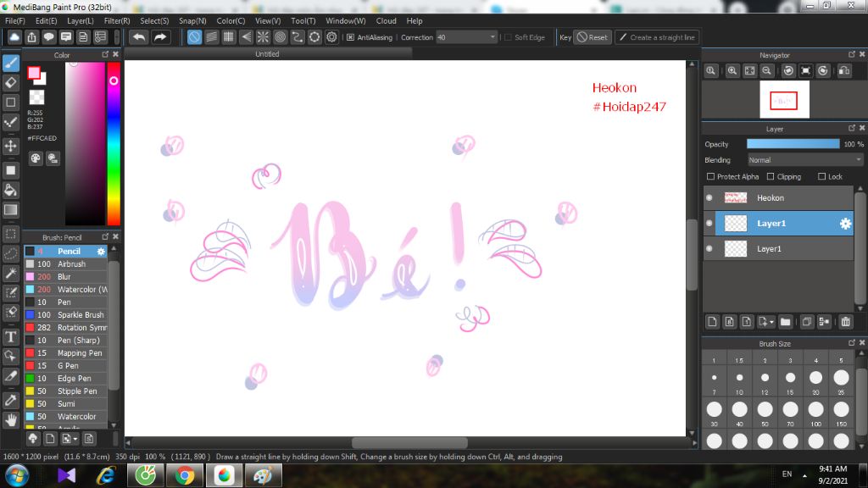Delete layer with trash icon
Screen dimensions: 868x488
[x=845, y=321]
